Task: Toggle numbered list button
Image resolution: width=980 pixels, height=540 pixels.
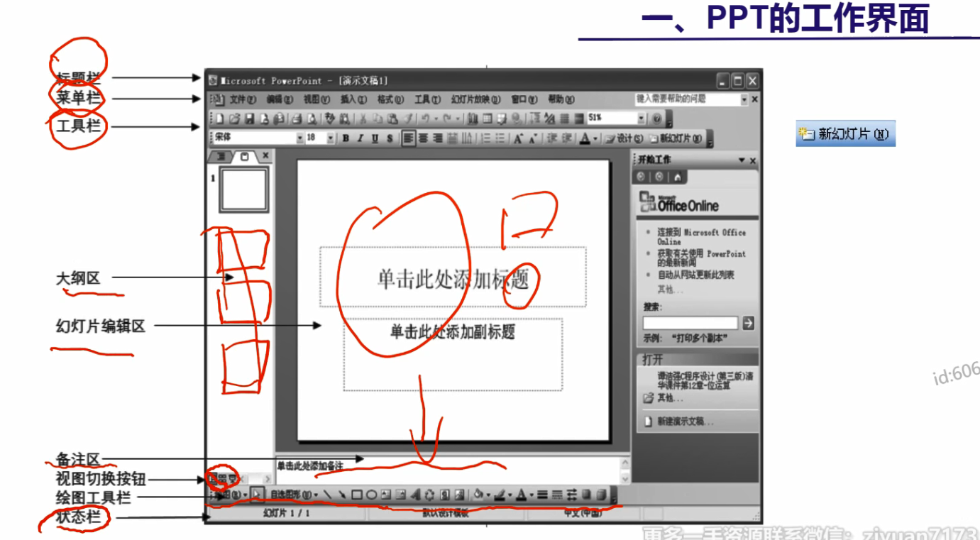Action: tap(485, 138)
